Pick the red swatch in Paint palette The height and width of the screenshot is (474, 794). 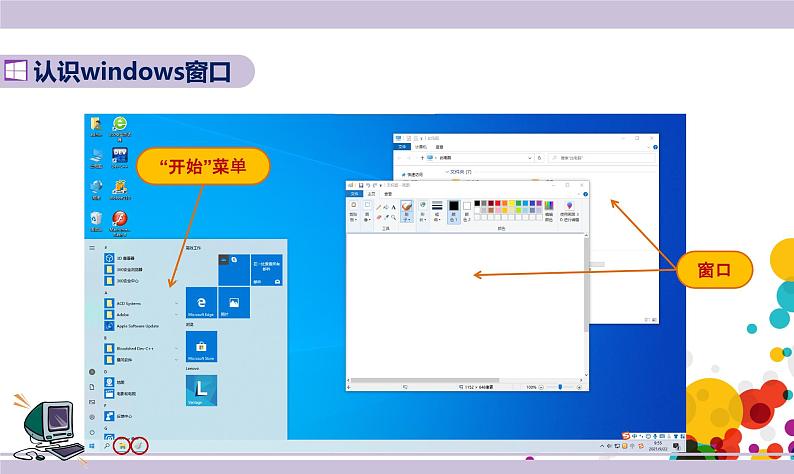pos(497,203)
